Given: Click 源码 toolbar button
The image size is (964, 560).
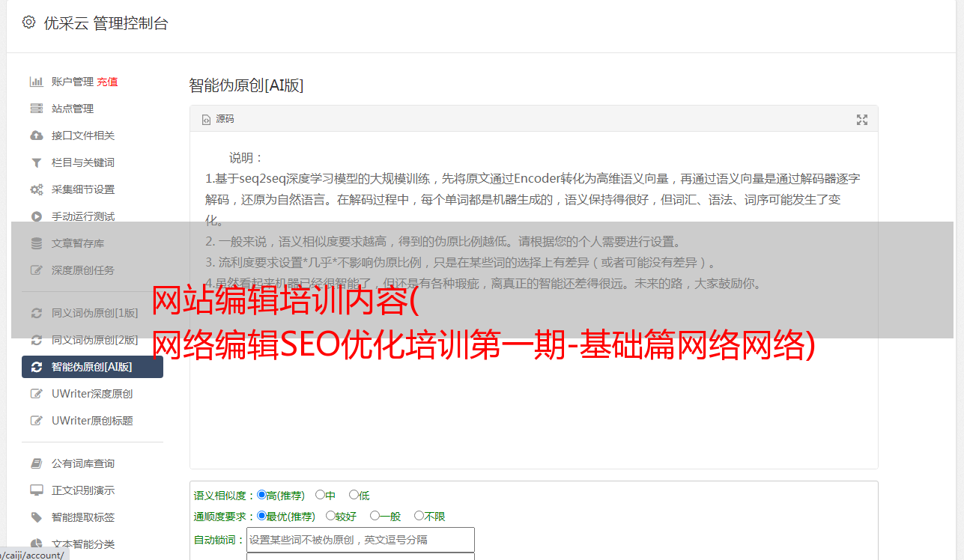Looking at the screenshot, I should point(218,119).
